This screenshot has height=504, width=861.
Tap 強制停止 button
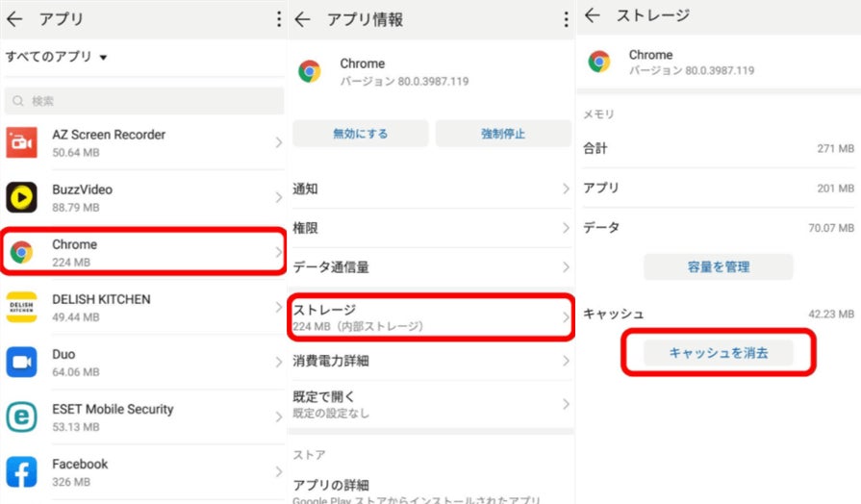503,134
